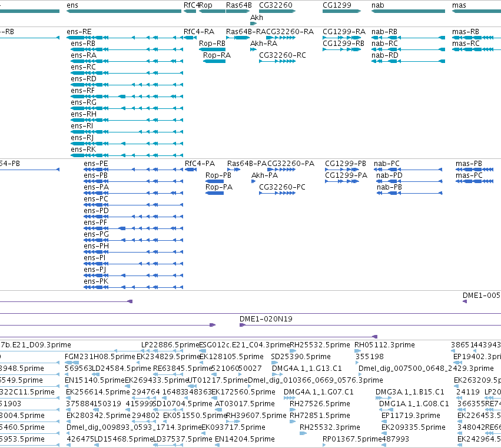Click the EK256614.5prime EST label
The image size is (501, 448).
(98, 392)
